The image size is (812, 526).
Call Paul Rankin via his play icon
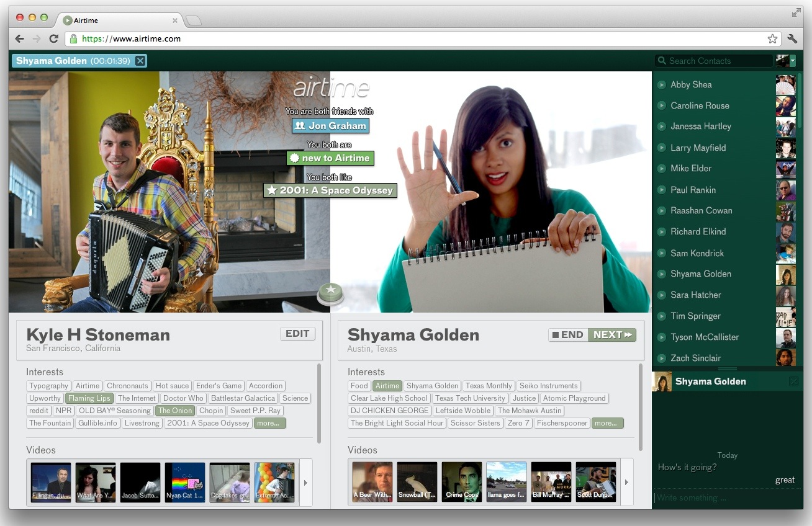tap(662, 190)
